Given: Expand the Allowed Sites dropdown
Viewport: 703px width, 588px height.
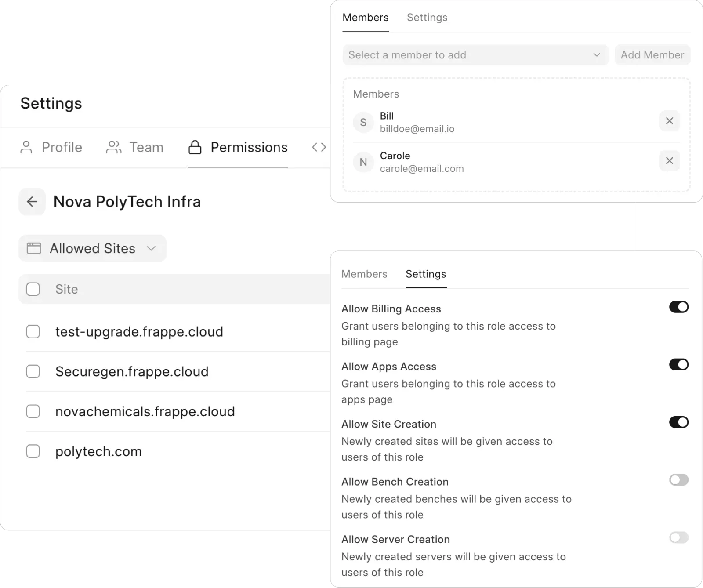Looking at the screenshot, I should (x=92, y=248).
